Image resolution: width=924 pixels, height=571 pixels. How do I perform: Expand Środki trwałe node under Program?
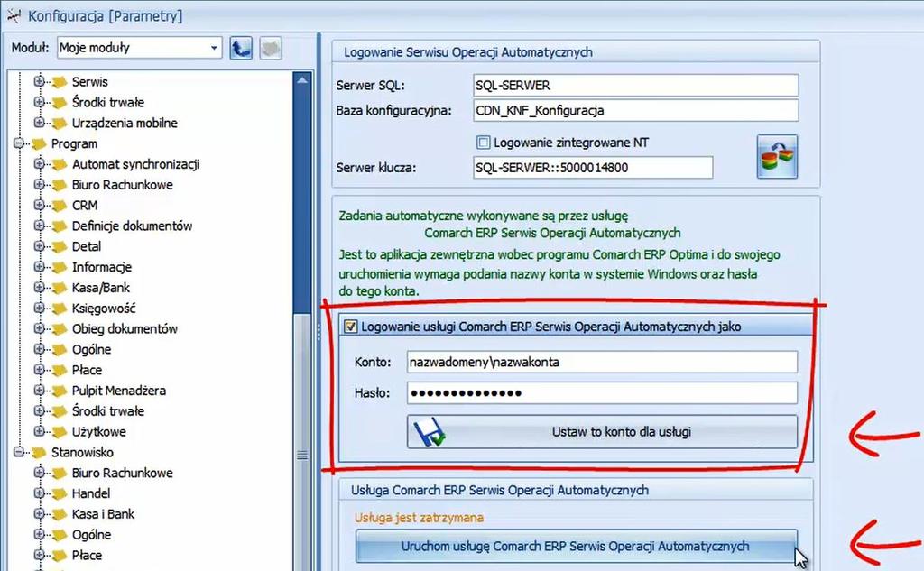[x=40, y=410]
